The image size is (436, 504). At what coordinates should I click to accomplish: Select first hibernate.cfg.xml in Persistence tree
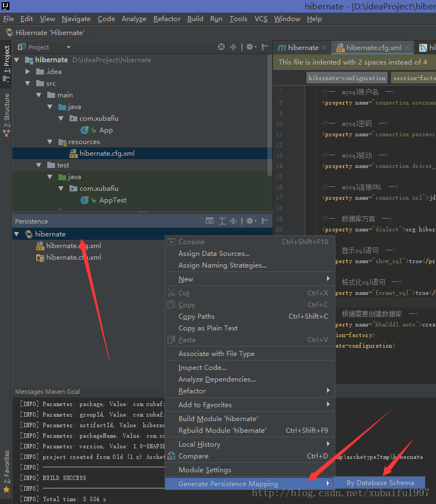coord(73,245)
